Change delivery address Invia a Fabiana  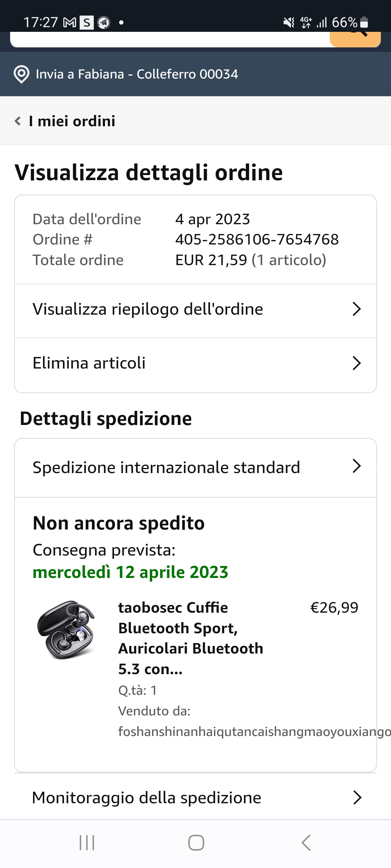click(137, 75)
